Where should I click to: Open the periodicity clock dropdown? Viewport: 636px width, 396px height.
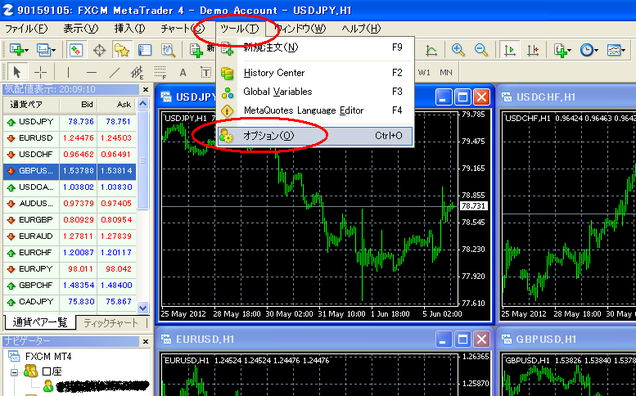(x=589, y=50)
